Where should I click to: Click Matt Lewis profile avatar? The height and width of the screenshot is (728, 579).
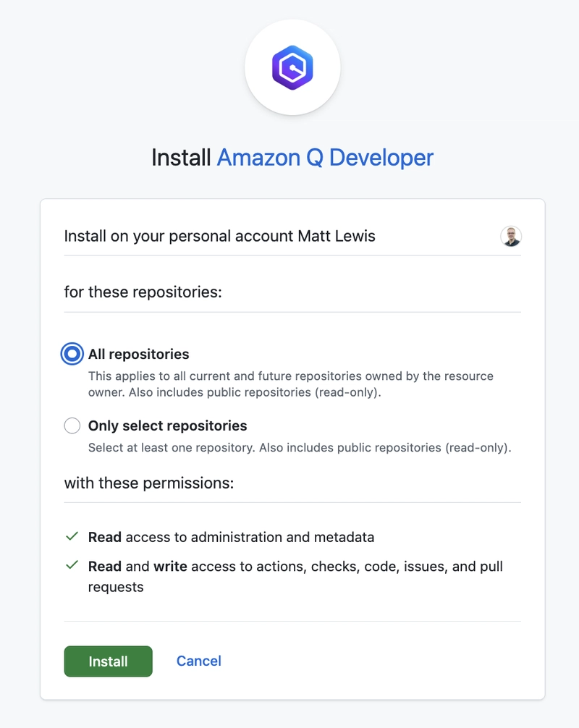pos(511,236)
